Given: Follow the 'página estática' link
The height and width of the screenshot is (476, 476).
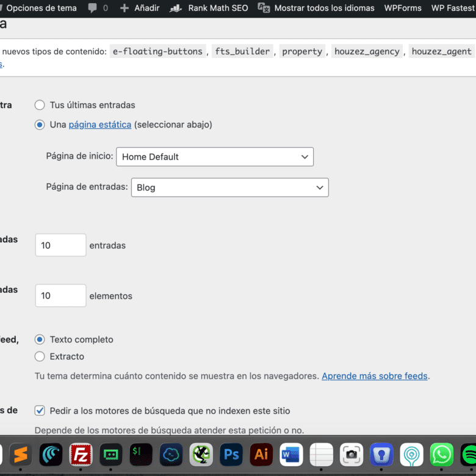Looking at the screenshot, I should 99,124.
